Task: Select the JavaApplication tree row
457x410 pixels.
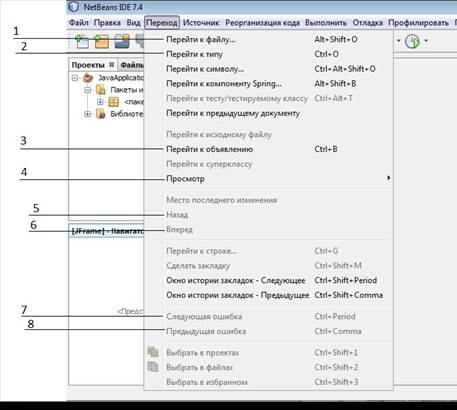Action: (x=107, y=78)
